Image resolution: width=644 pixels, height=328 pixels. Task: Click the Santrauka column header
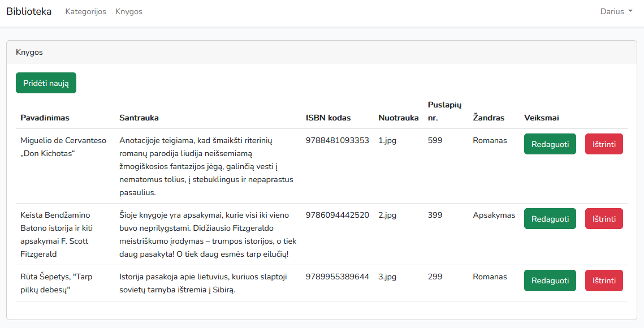click(x=138, y=118)
